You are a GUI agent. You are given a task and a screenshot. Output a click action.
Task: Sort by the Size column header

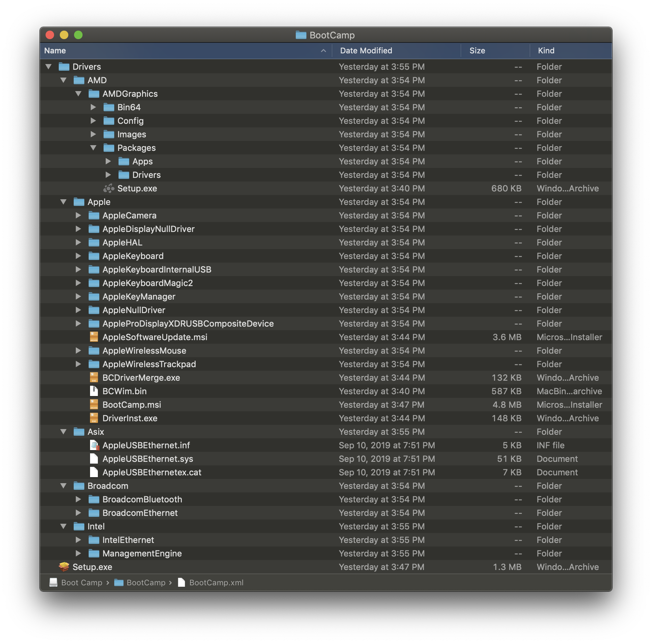tap(495, 51)
